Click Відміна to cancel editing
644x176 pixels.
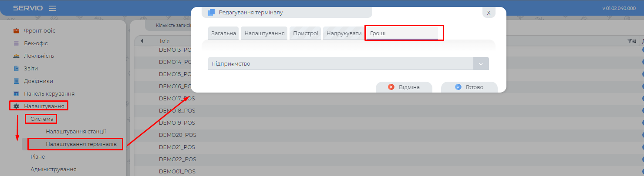pos(404,87)
